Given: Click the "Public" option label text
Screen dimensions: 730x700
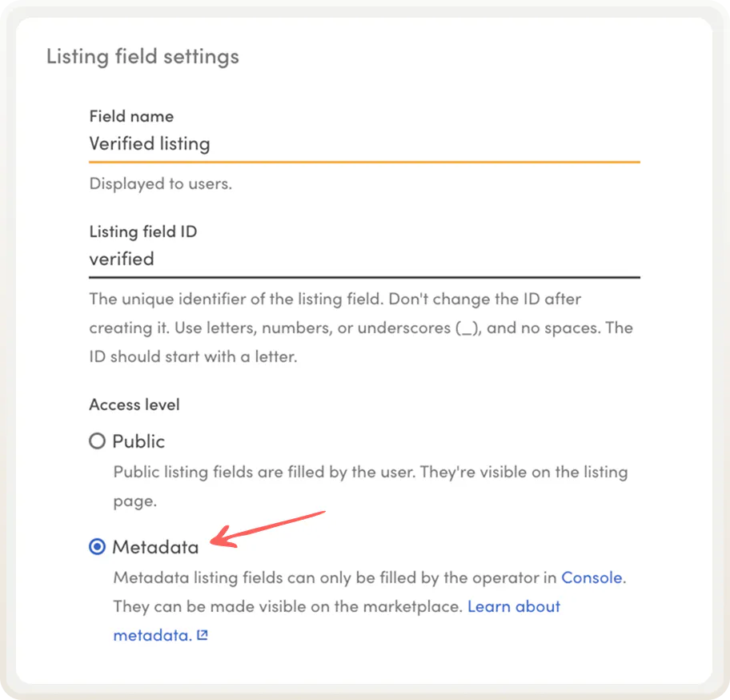Looking at the screenshot, I should tap(138, 441).
